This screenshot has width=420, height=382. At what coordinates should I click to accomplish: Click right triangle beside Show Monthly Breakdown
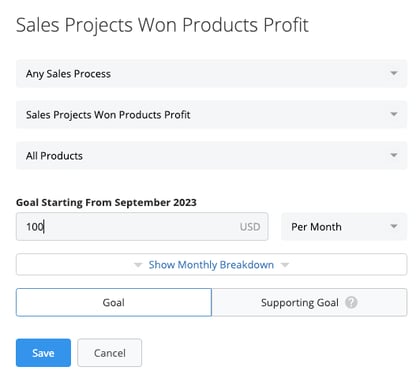click(x=285, y=265)
